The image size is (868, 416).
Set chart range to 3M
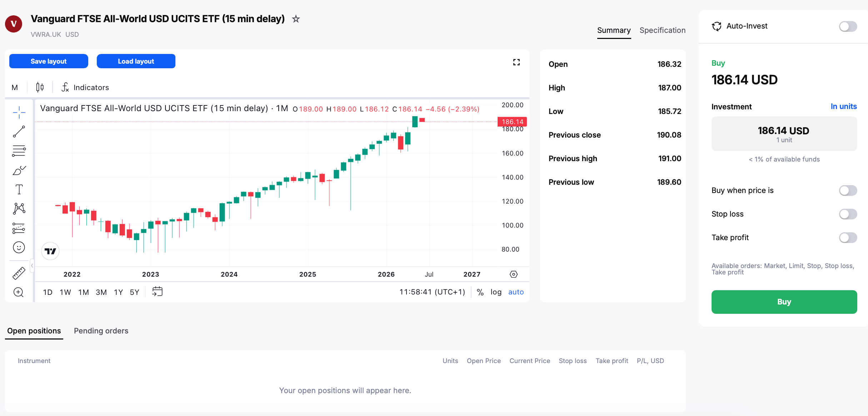(x=101, y=292)
